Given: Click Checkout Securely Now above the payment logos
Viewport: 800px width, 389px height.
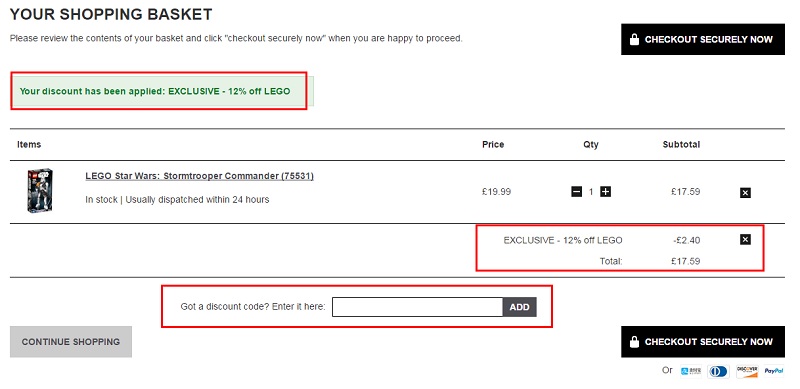Looking at the screenshot, I should [x=703, y=342].
